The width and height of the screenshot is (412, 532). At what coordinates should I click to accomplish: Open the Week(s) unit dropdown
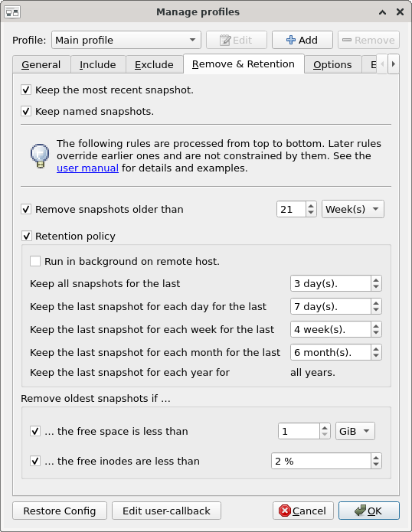(x=353, y=209)
